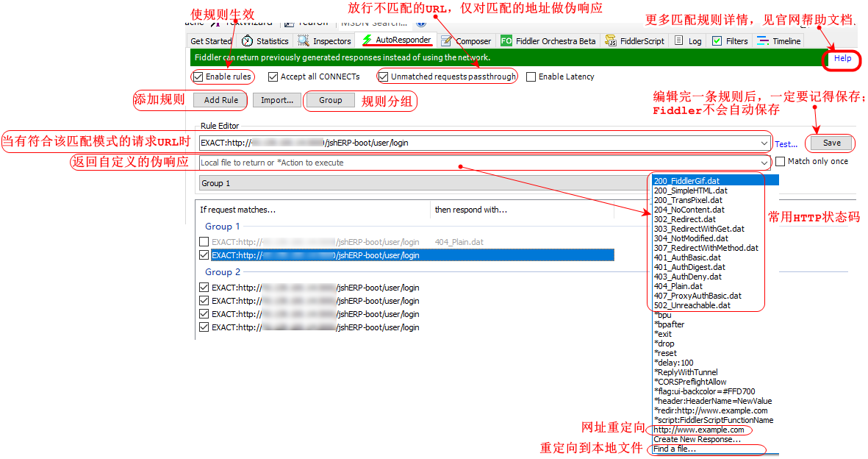Click the AutoResponder lightning bolt icon

point(367,41)
